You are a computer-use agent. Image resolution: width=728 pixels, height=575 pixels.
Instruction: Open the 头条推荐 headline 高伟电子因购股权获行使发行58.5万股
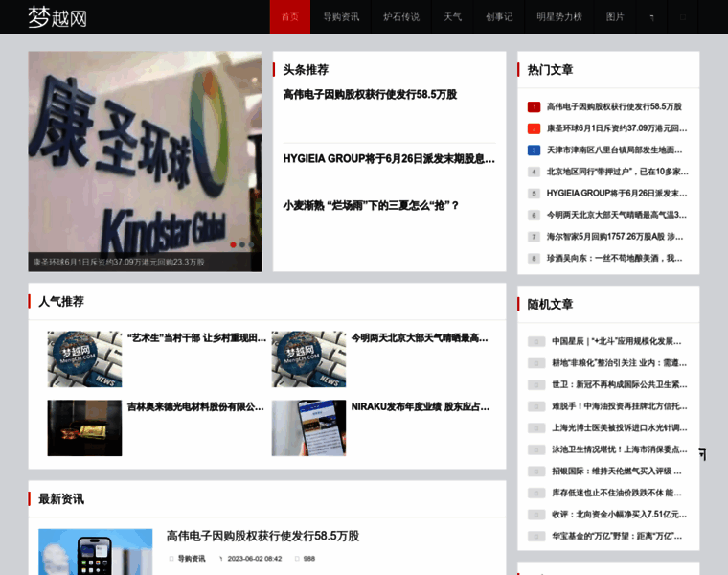pos(370,95)
